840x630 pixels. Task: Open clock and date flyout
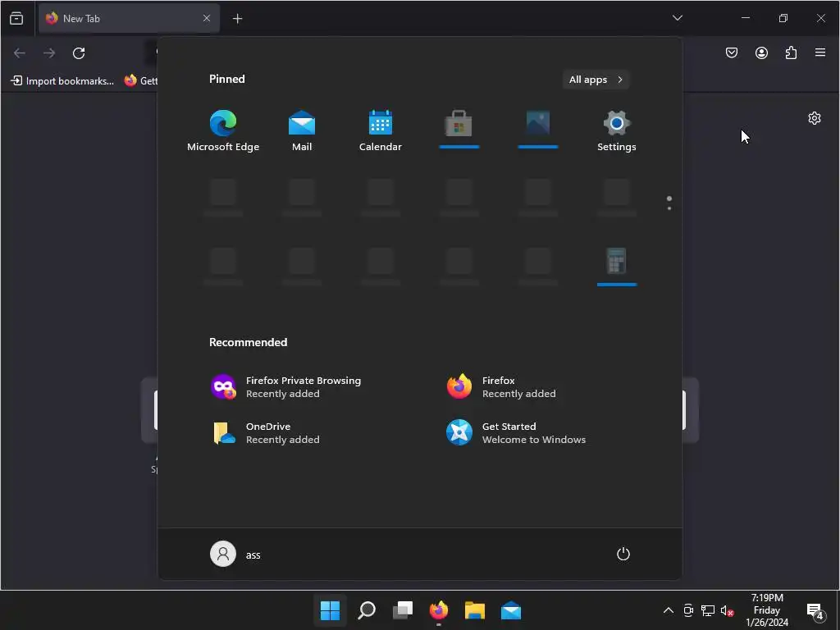pyautogui.click(x=767, y=610)
